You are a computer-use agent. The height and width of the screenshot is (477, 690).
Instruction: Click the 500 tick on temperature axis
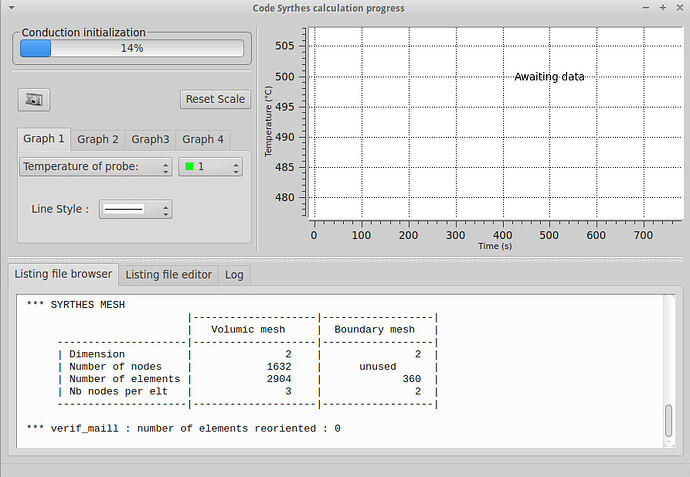pos(285,77)
